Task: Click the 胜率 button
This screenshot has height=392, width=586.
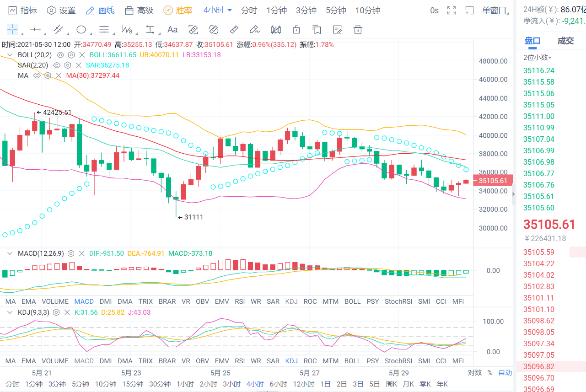Action: (x=182, y=10)
